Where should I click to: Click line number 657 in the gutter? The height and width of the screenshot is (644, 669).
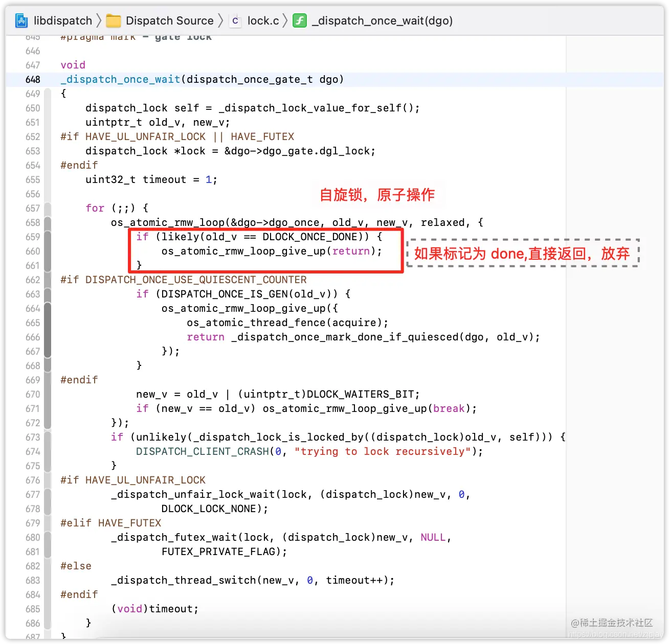tap(33, 208)
